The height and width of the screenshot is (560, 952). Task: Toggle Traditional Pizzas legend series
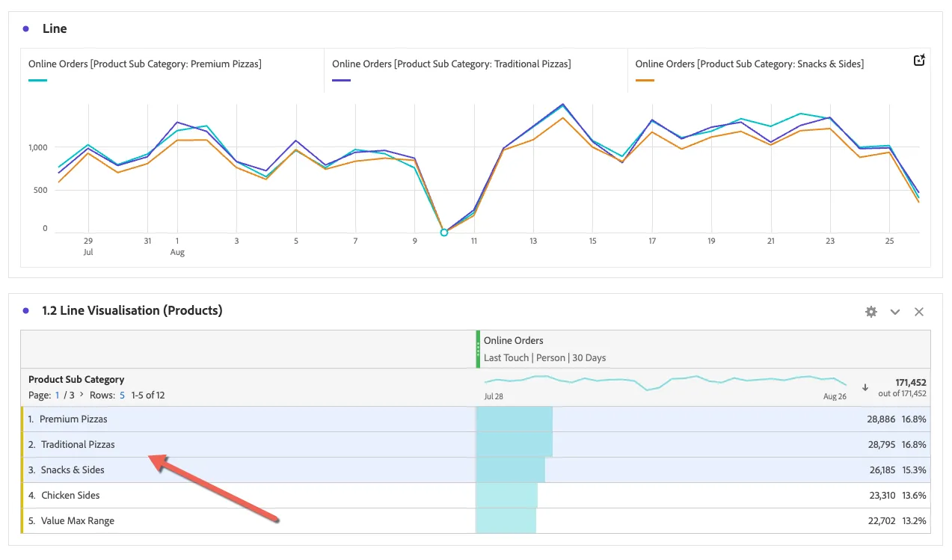tap(452, 64)
